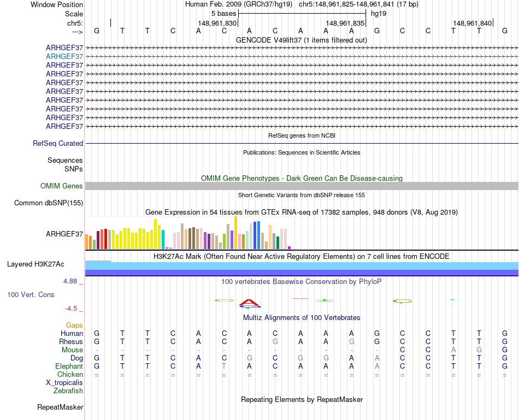Click coordinate marker 148,961,835
The height and width of the screenshot is (420, 519).
pyautogui.click(x=345, y=23)
